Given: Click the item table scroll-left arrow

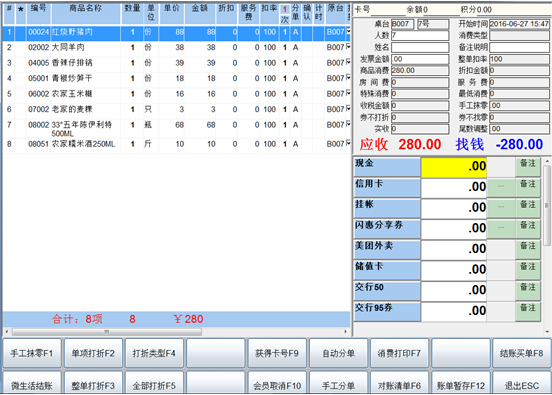Looking at the screenshot, I should [6, 332].
